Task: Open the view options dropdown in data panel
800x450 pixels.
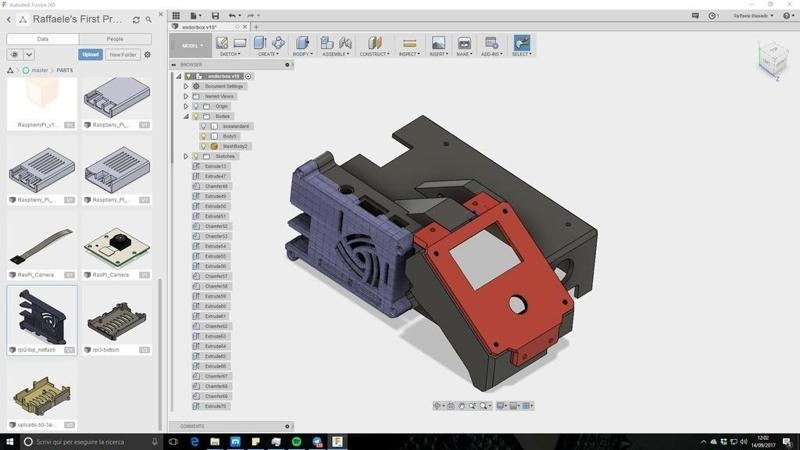Action: pos(29,54)
